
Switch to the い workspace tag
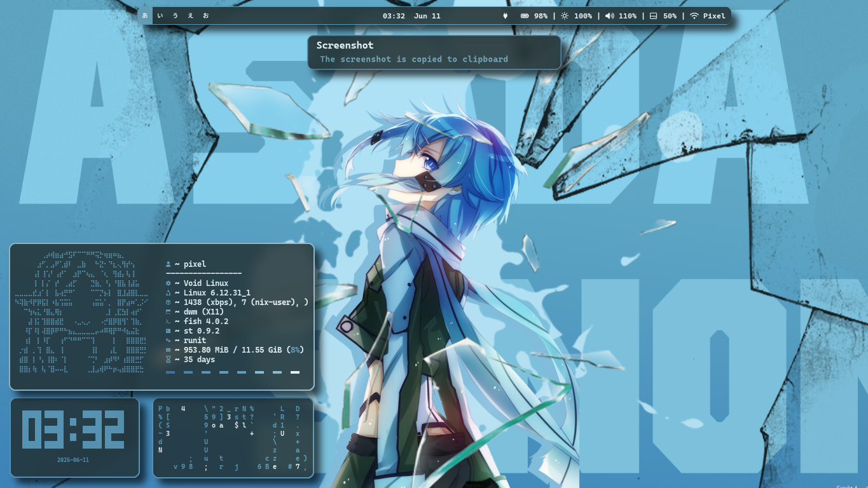tap(160, 16)
